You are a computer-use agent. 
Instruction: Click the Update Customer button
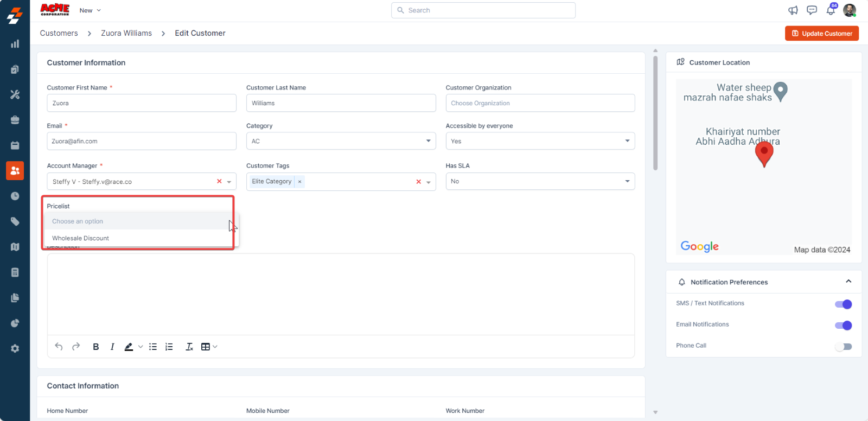point(821,34)
